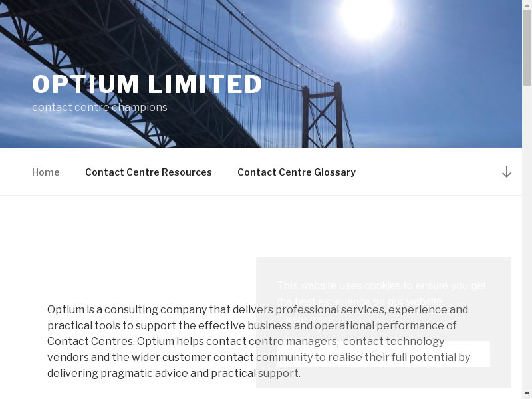The width and height of the screenshot is (532, 399).
Task: Open Contact Centre Resources page
Action: click(148, 172)
